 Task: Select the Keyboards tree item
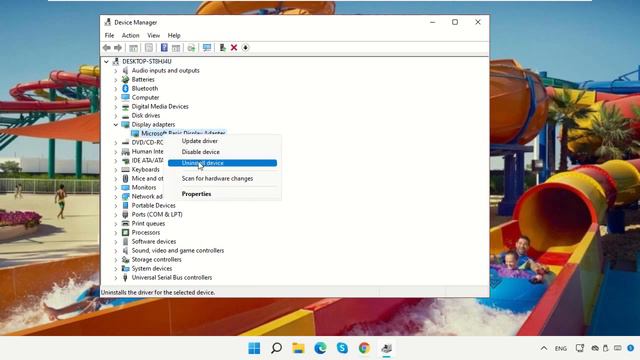coord(146,169)
